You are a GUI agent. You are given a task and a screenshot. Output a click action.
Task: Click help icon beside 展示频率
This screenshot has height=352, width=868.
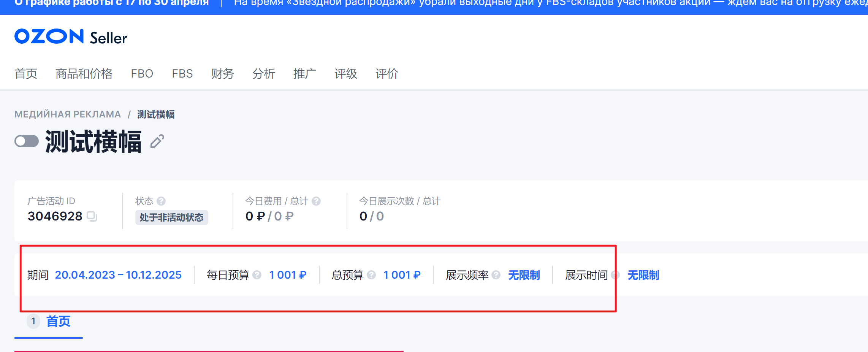496,275
